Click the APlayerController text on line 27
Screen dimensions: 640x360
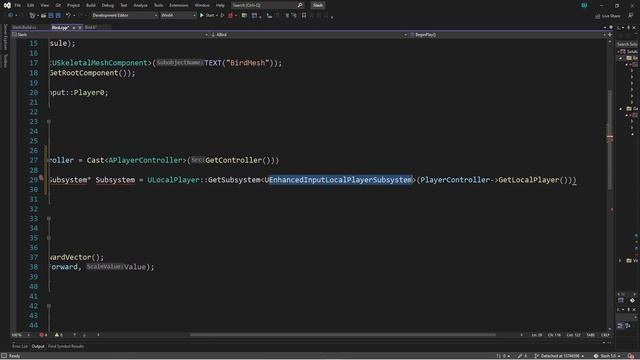point(145,160)
